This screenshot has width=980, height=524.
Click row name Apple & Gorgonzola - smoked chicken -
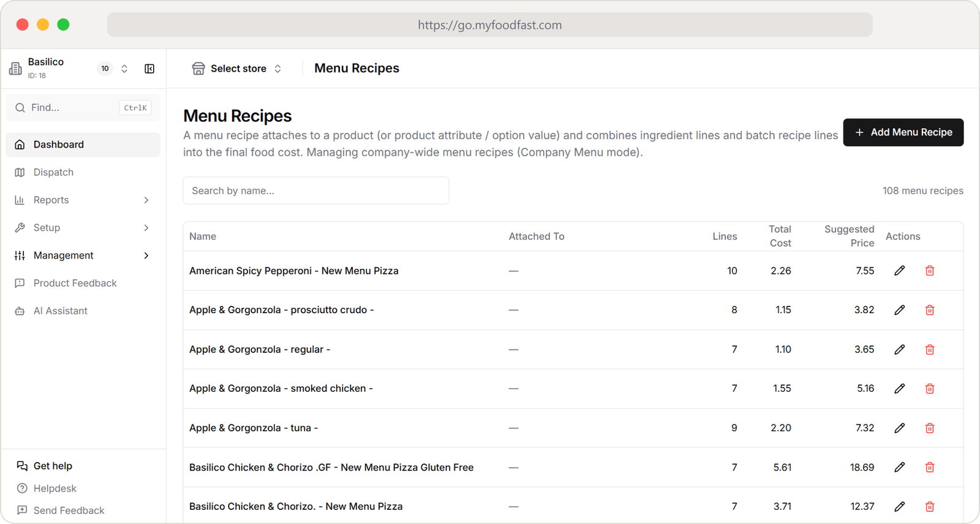(x=281, y=389)
